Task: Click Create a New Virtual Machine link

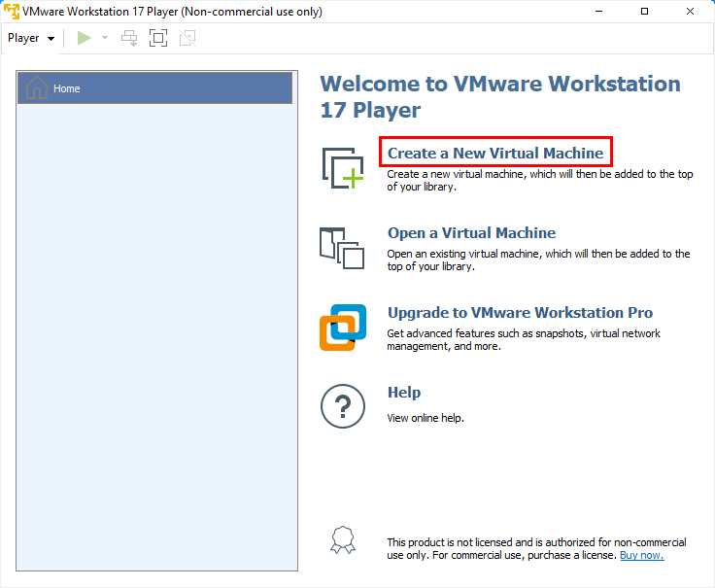Action: tap(495, 153)
